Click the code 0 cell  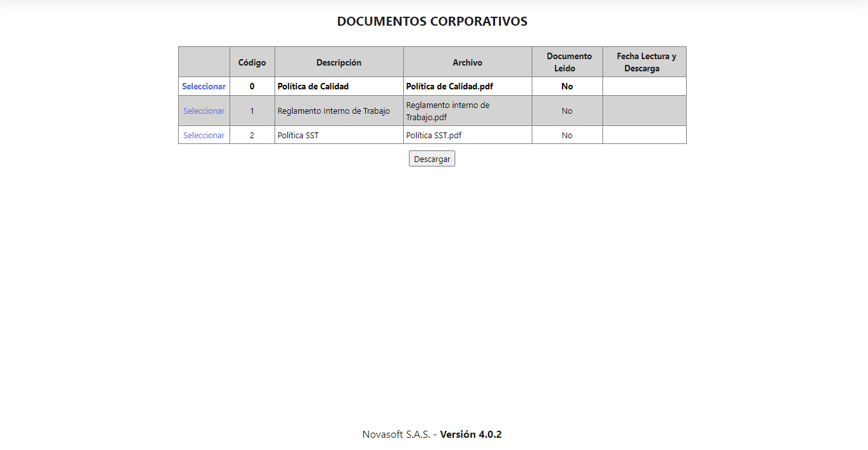point(252,86)
